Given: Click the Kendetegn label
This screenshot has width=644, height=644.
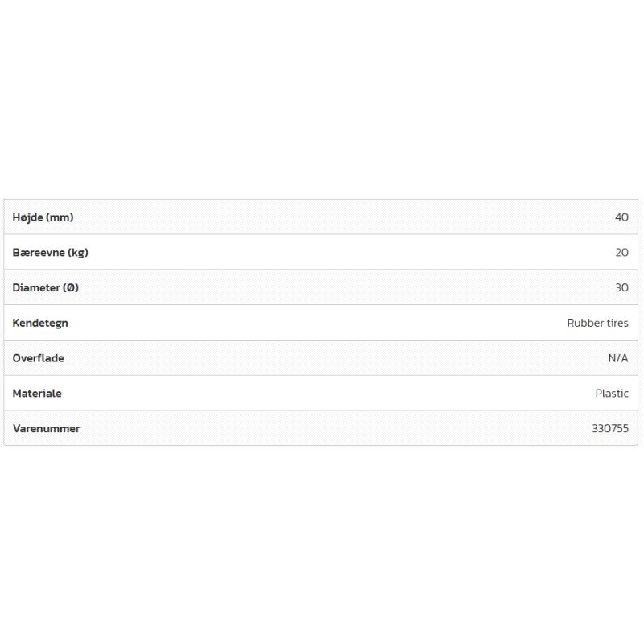Looking at the screenshot, I should pyautogui.click(x=40, y=323).
